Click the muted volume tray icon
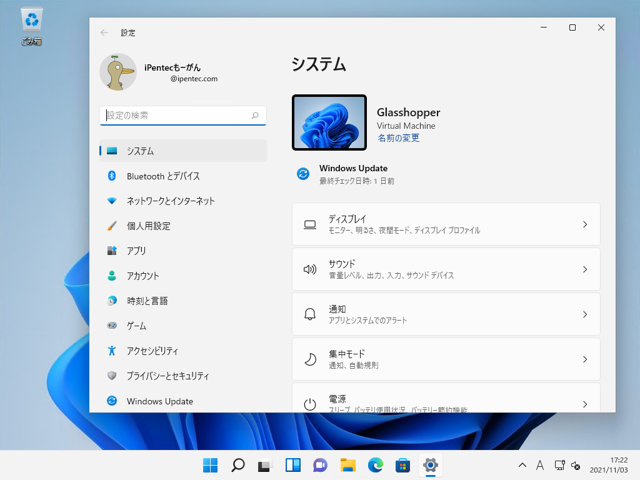The image size is (640, 480). point(576,465)
